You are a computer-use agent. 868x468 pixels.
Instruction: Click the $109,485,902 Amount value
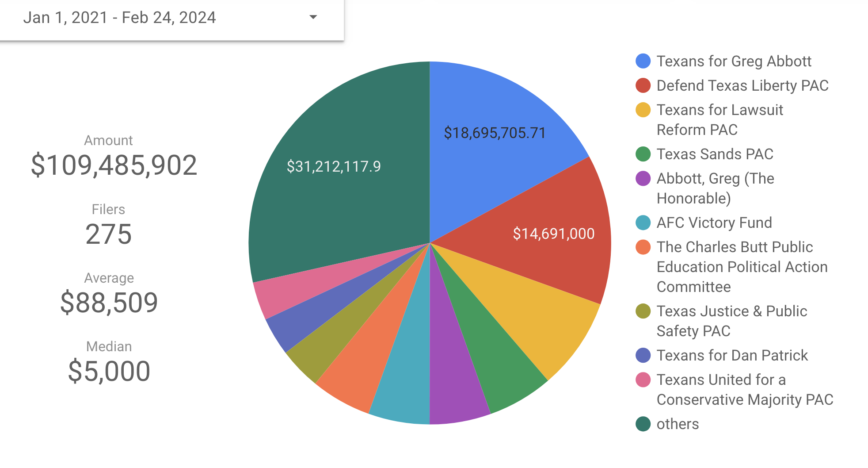pos(114,165)
